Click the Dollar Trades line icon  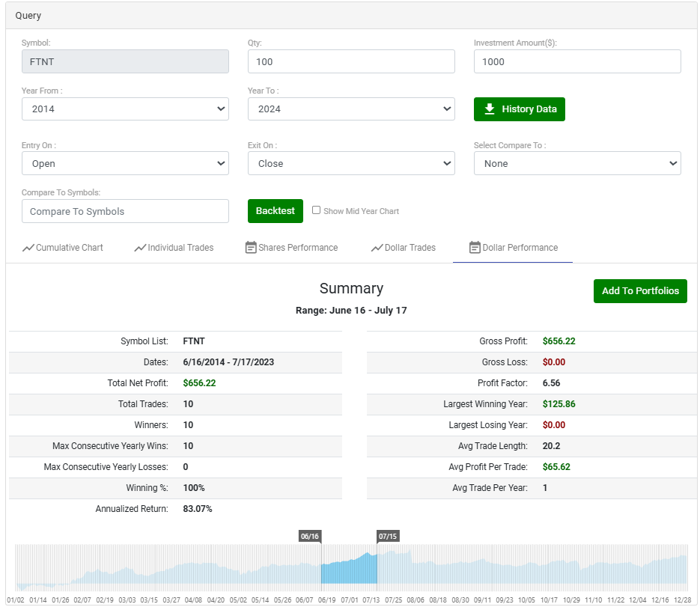coord(377,248)
